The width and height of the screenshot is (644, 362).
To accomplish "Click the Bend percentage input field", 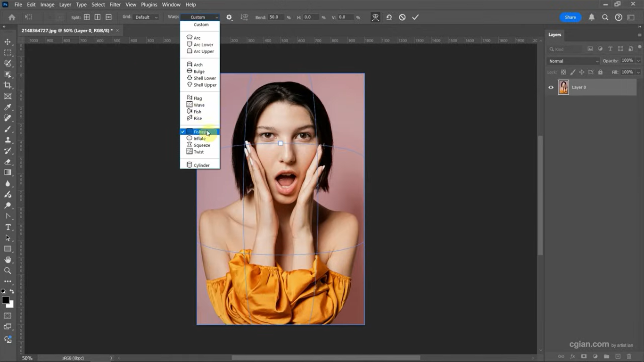I will [276, 17].
